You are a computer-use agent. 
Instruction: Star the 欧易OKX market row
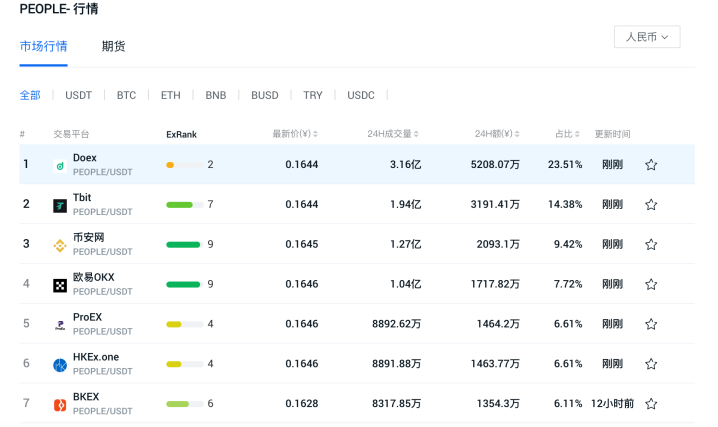click(x=651, y=284)
